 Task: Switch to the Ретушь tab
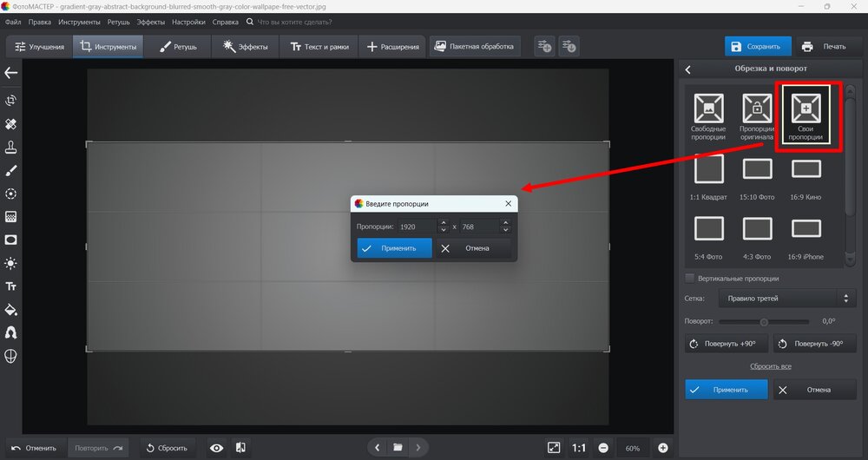pyautogui.click(x=178, y=46)
